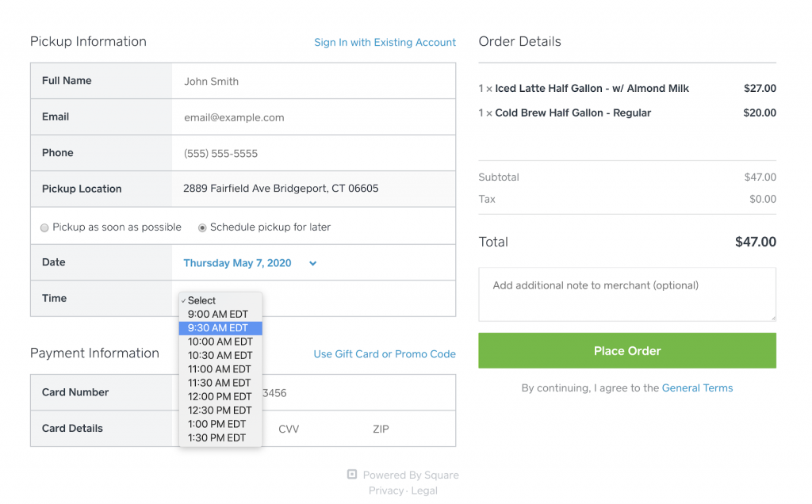Image resolution: width=812 pixels, height=504 pixels.
Task: Pick the 12:00 PM EDT time option
Action: click(220, 396)
